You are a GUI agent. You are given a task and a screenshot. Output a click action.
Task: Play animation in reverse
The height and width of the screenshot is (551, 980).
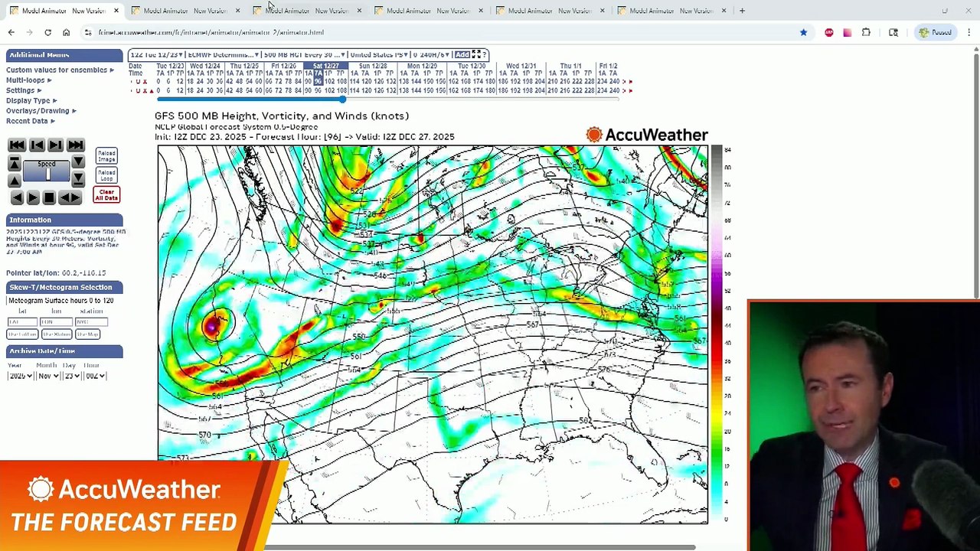16,197
